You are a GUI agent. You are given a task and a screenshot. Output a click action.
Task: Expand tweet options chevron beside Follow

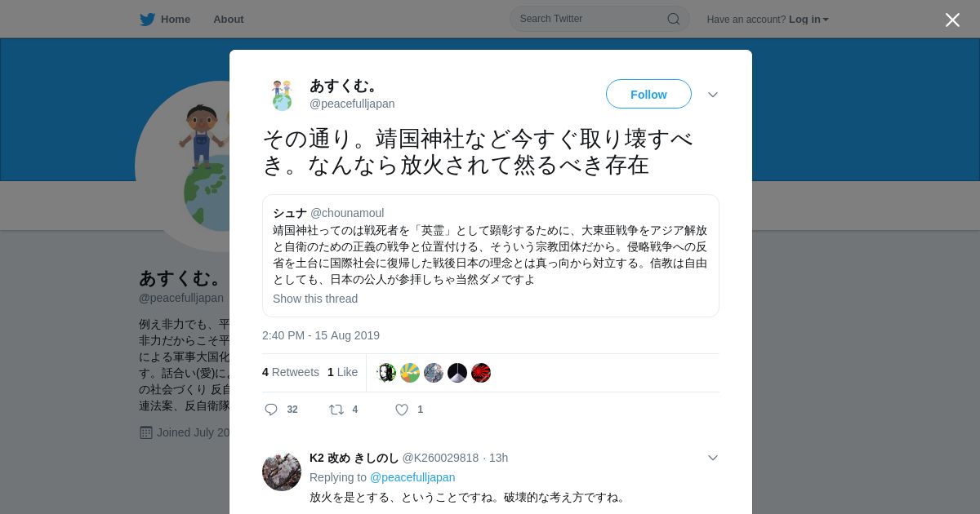[x=713, y=95]
